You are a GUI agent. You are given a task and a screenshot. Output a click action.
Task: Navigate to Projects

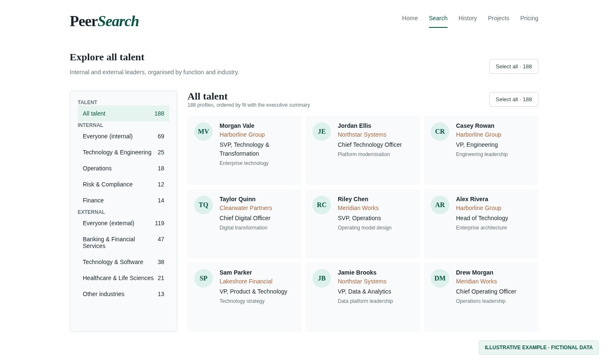499,18
